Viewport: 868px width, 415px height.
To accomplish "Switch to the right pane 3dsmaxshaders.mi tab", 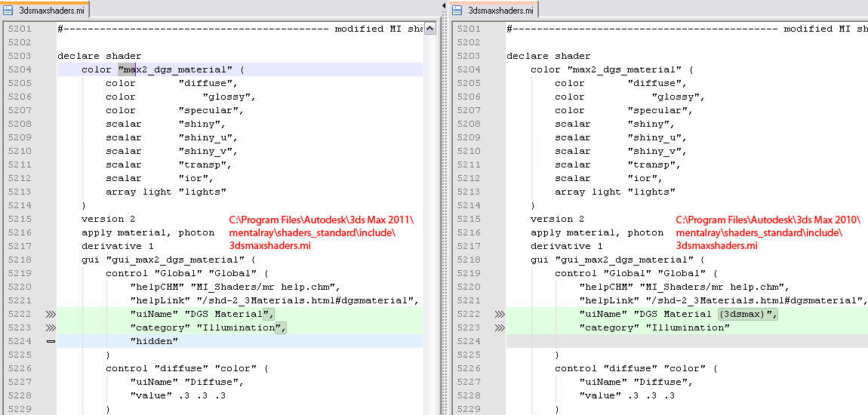I will pyautogui.click(x=494, y=9).
